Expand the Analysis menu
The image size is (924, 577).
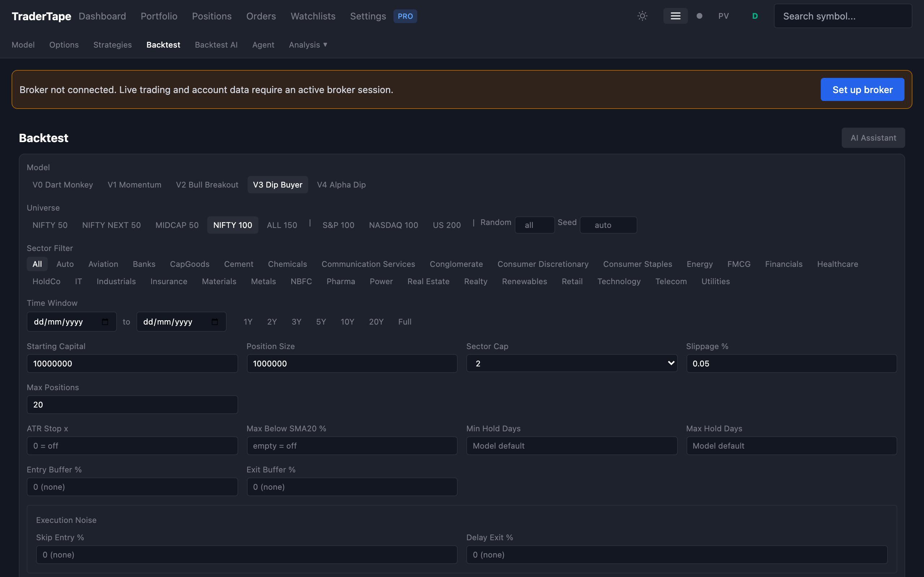(308, 45)
